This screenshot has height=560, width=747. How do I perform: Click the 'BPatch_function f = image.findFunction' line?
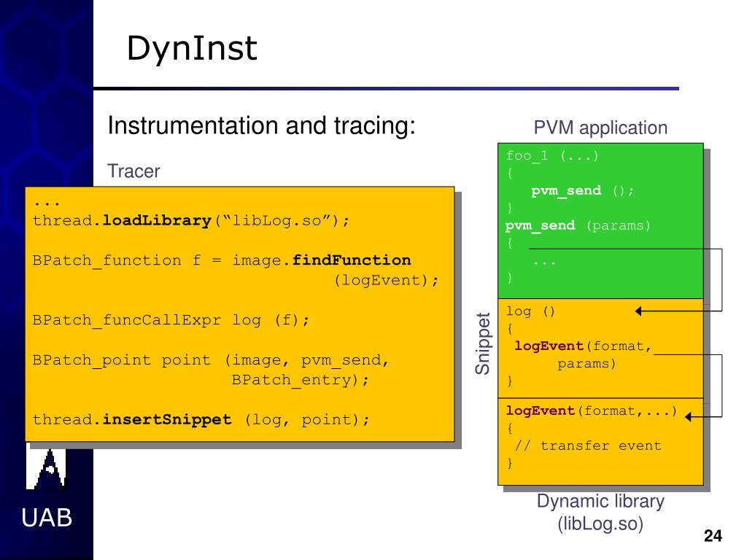[222, 260]
